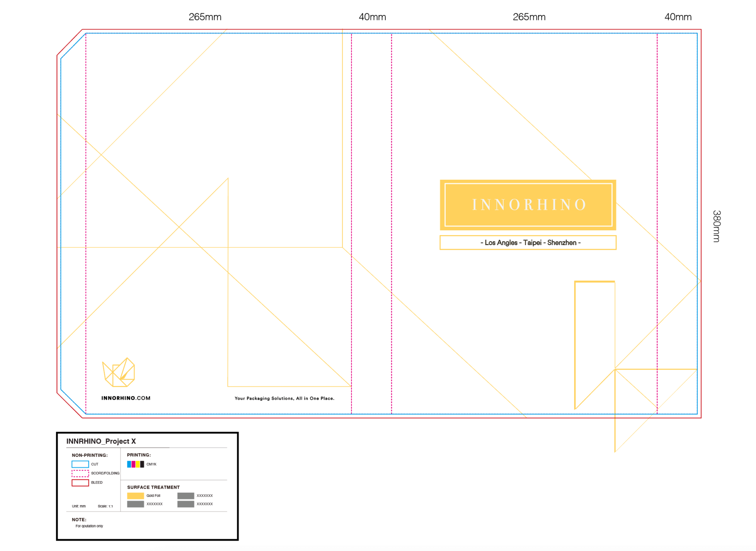Expand the SURFACE TREATMENT section
This screenshot has width=756, height=551.
coord(153,487)
